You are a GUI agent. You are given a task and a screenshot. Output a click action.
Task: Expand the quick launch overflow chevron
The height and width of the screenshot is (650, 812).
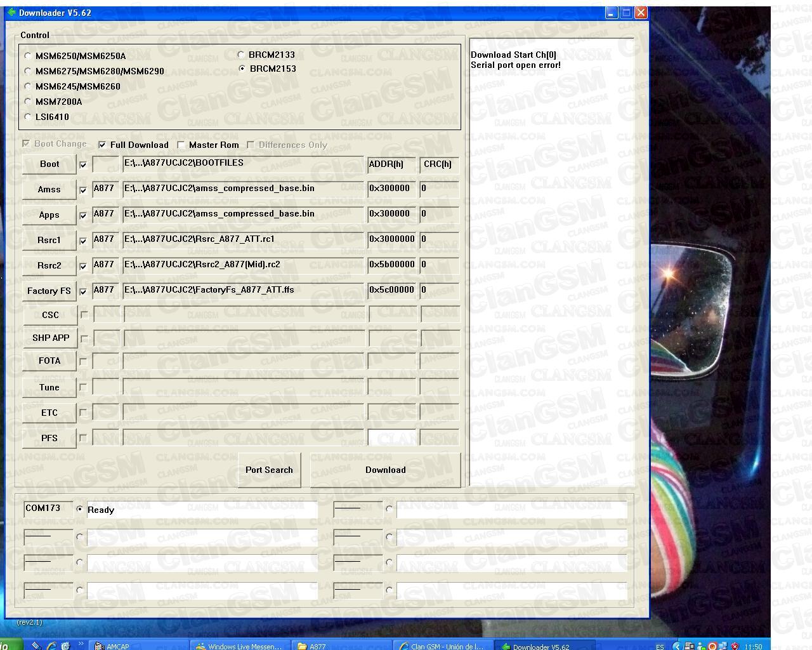[x=81, y=644]
